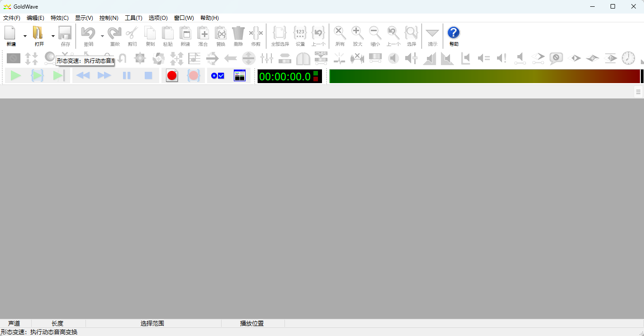Image resolution: width=644 pixels, height=336 pixels.
Task: Click the blue 帮助 (Help) question icon
Action: [x=454, y=36]
